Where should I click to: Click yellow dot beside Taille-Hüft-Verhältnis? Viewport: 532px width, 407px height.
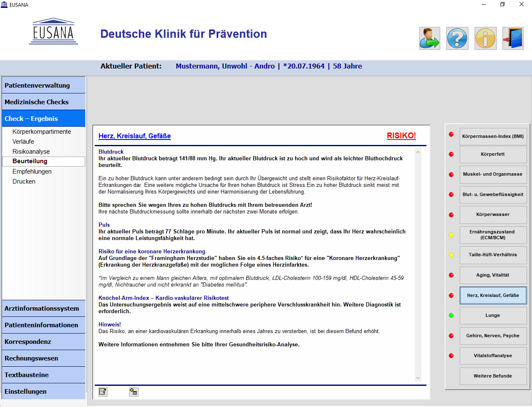pos(451,255)
